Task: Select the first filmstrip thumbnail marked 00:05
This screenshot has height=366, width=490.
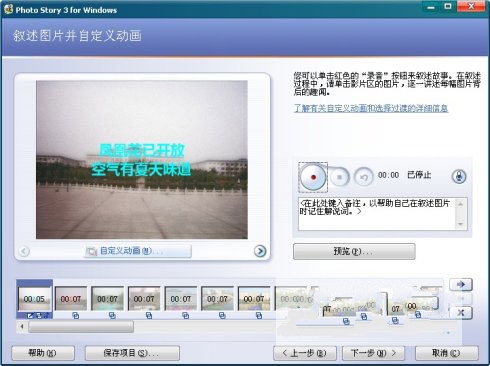Action: tap(34, 299)
